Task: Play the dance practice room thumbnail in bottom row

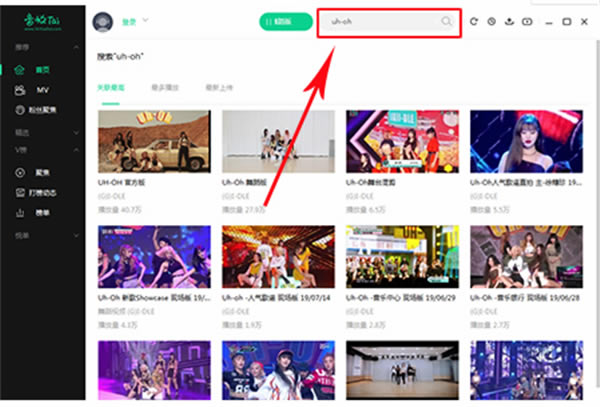Action: tap(402, 370)
